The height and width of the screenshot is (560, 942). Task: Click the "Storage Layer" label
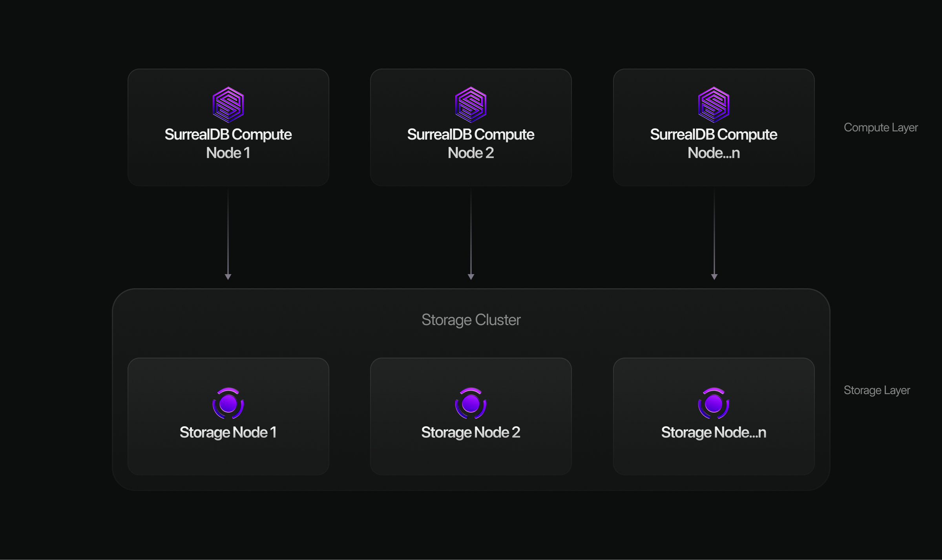877,390
